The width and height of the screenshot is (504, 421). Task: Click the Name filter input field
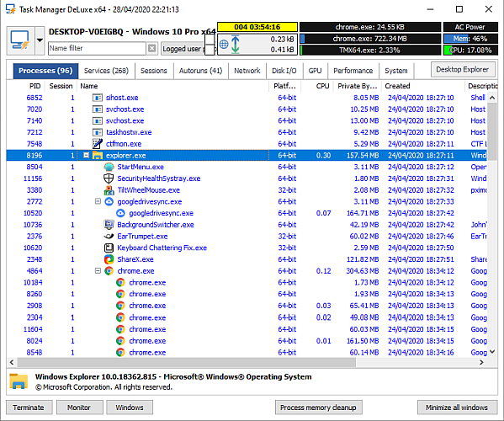click(97, 48)
